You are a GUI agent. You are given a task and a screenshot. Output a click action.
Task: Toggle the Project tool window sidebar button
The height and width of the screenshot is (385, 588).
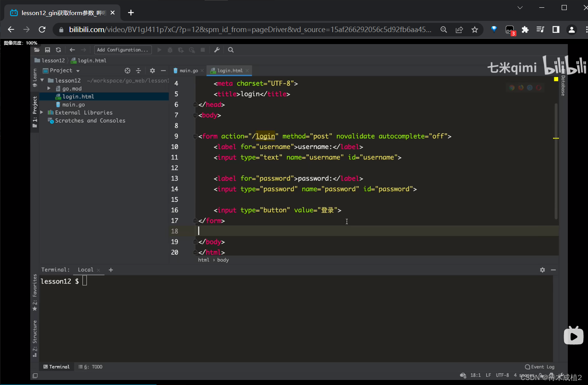click(35, 112)
